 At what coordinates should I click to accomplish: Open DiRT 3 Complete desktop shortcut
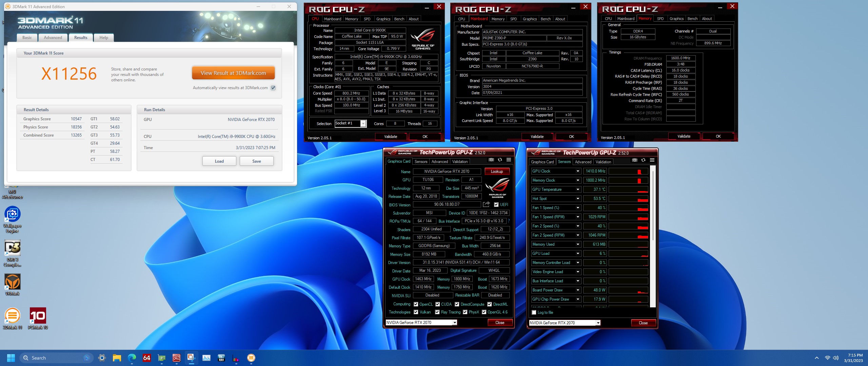coord(12,253)
